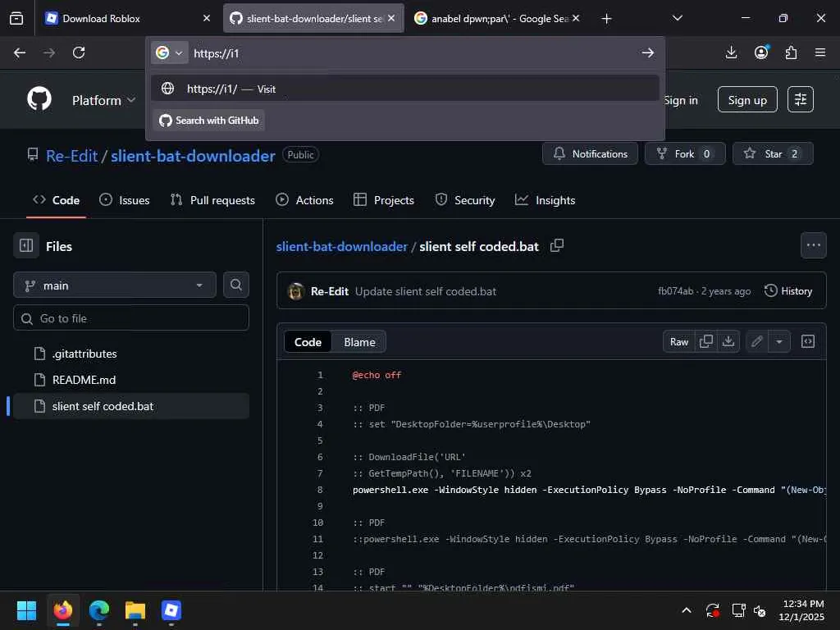Image resolution: width=840 pixels, height=630 pixels.
Task: Collapse the Files tree side panel icon
Action: click(26, 246)
